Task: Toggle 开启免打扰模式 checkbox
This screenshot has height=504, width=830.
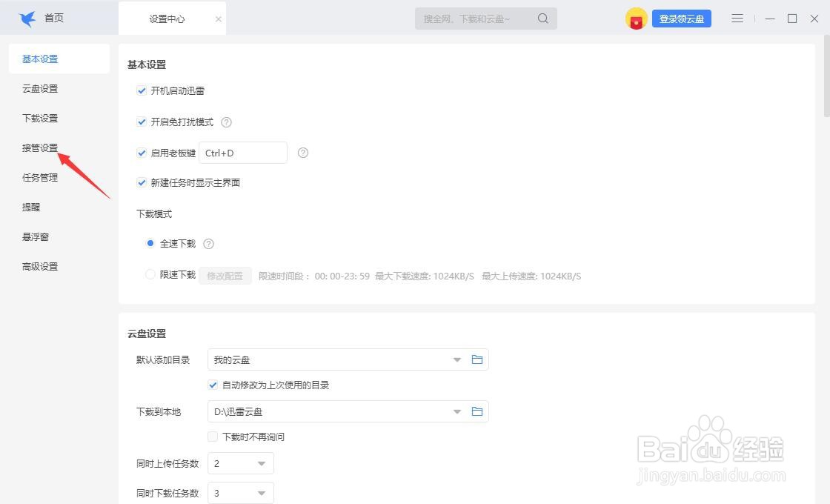Action: (142, 122)
